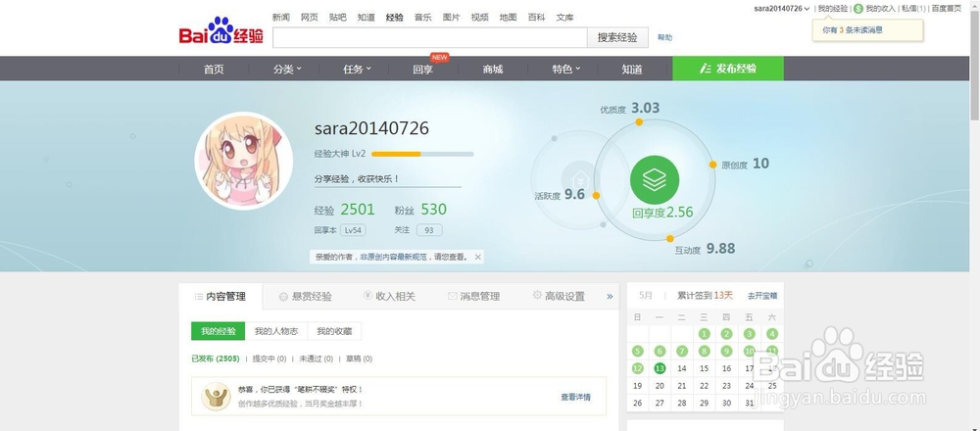Select calendar day 21
Image resolution: width=980 pixels, height=431 pixels.
[682, 386]
